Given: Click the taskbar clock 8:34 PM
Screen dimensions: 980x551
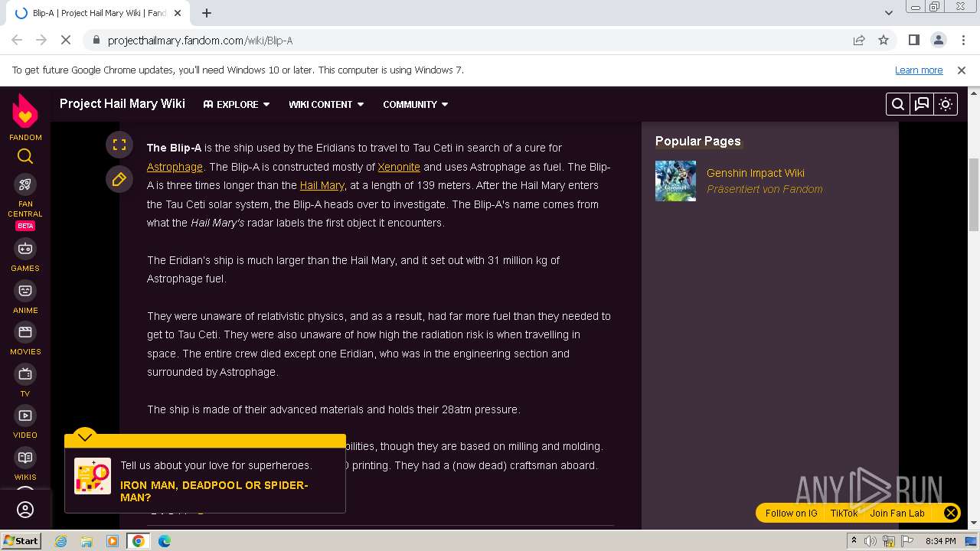Looking at the screenshot, I should coord(941,541).
